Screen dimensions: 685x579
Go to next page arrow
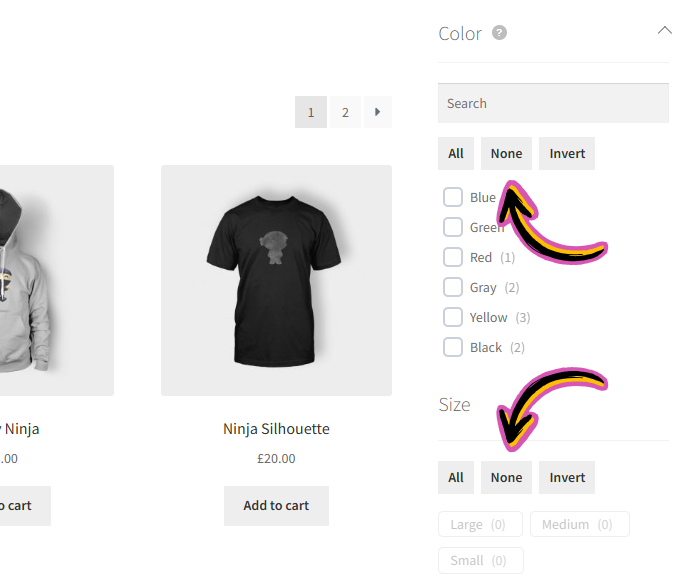(378, 112)
